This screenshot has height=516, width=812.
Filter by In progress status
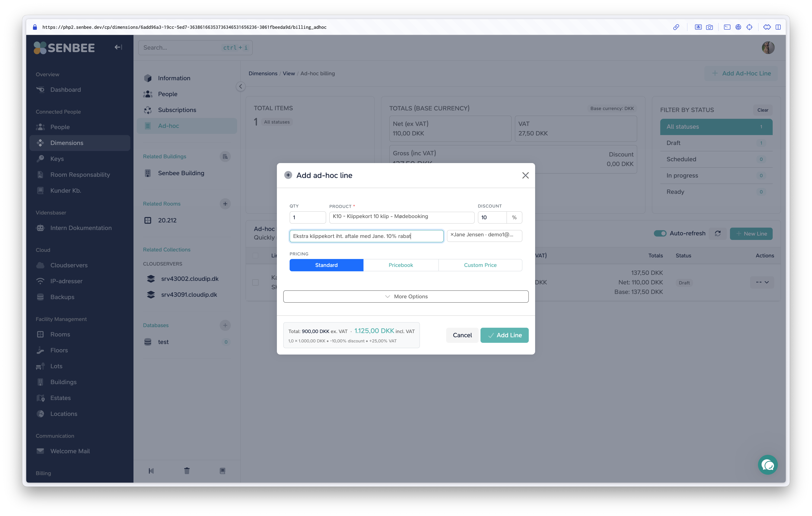coord(716,175)
